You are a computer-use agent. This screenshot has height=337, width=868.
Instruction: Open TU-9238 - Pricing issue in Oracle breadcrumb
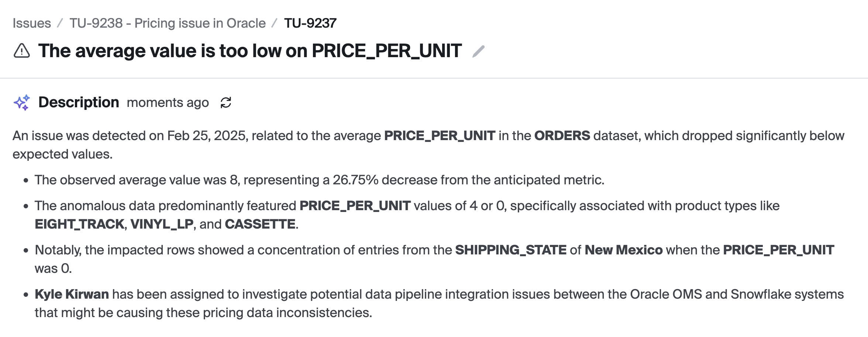pos(168,23)
